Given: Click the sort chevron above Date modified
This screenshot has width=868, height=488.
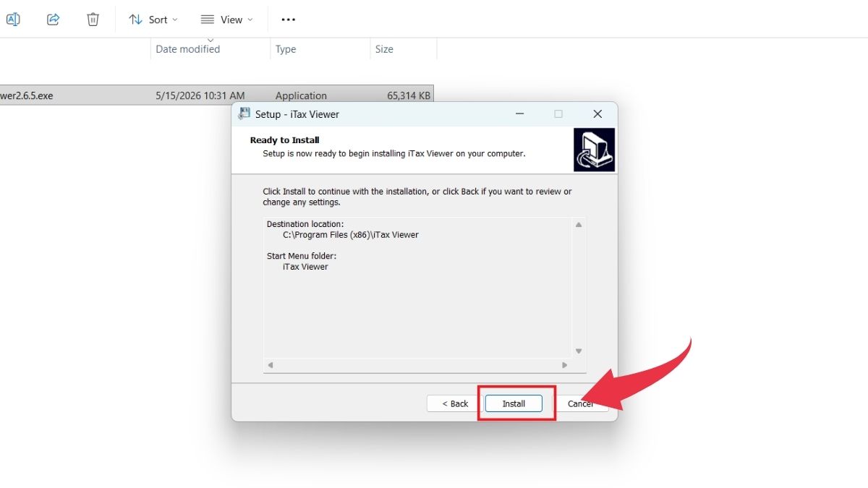Looking at the screenshot, I should click(x=210, y=40).
